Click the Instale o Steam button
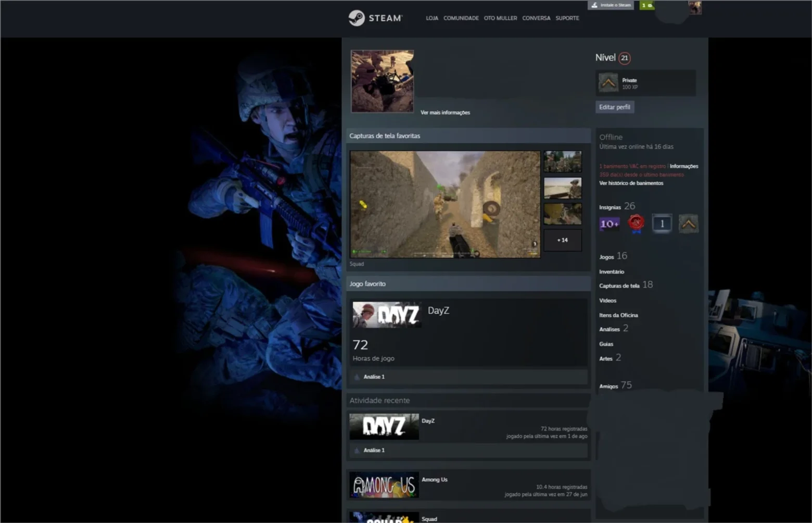The height and width of the screenshot is (523, 812). point(611,5)
